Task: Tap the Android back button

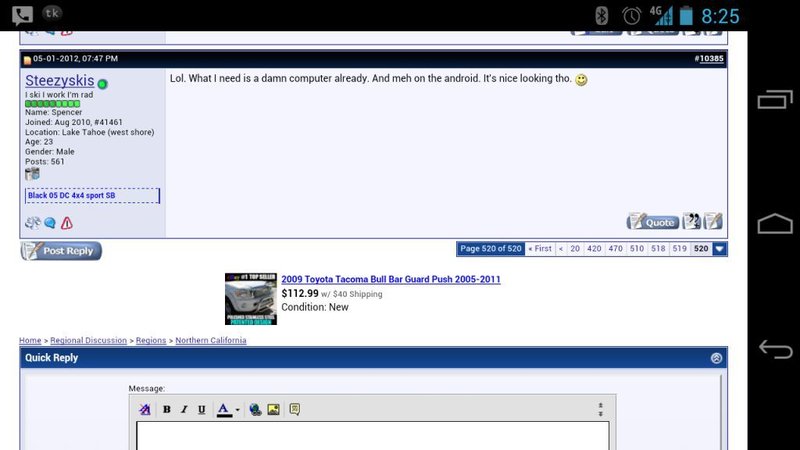Action: click(x=775, y=349)
